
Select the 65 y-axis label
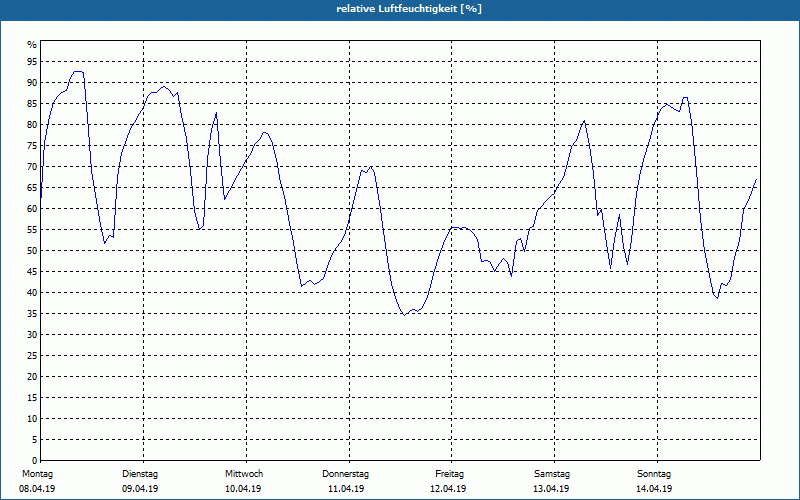[32, 187]
